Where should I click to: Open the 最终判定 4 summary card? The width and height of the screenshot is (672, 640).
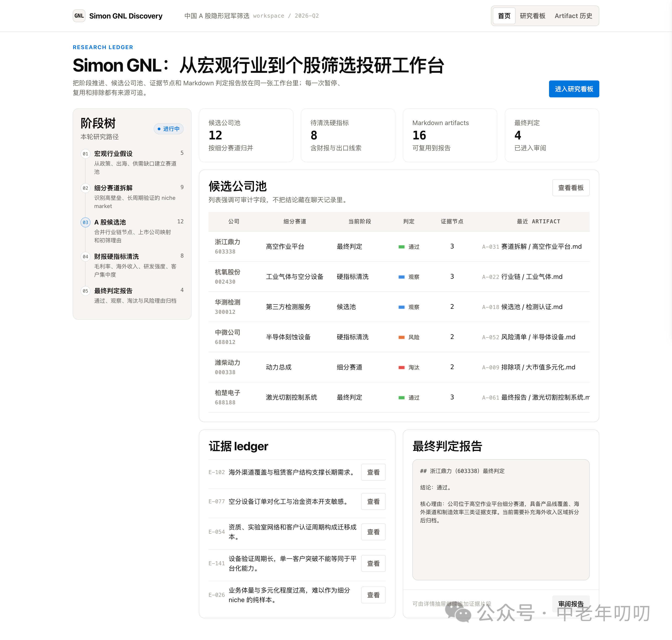coord(552,135)
